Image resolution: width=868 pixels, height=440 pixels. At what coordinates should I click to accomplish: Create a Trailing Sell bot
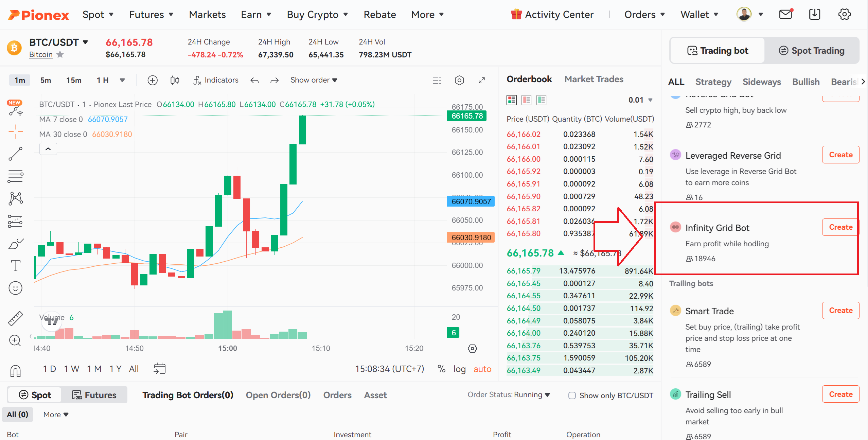tap(840, 394)
